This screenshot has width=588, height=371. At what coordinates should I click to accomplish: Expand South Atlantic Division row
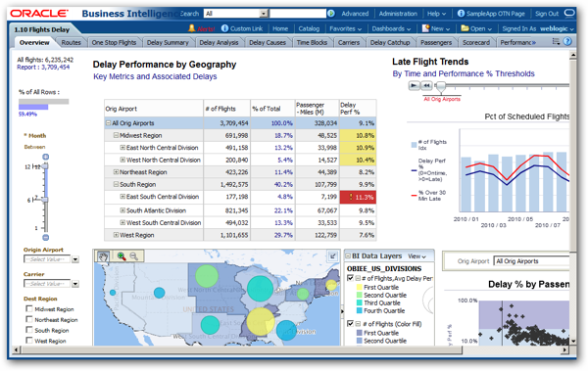pos(122,210)
